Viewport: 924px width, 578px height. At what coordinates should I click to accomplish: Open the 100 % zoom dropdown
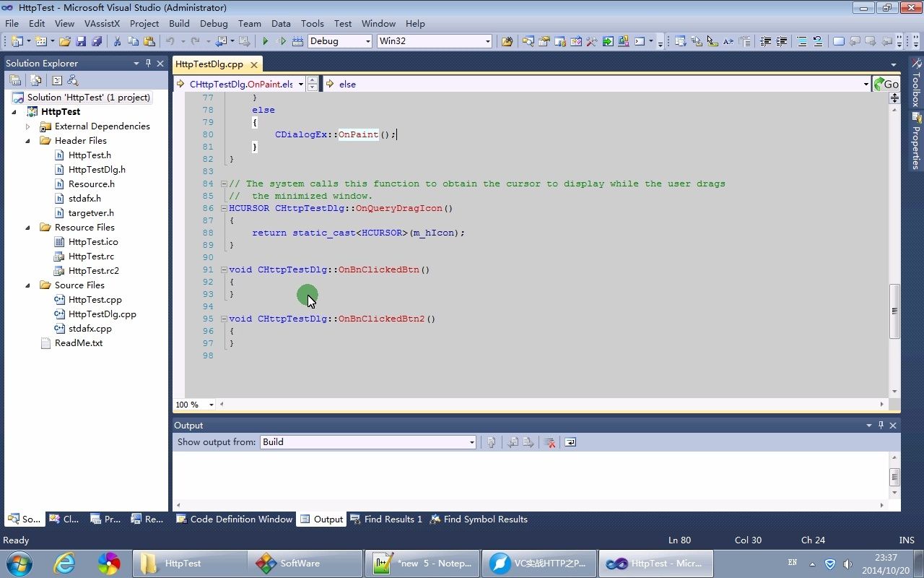pyautogui.click(x=211, y=405)
